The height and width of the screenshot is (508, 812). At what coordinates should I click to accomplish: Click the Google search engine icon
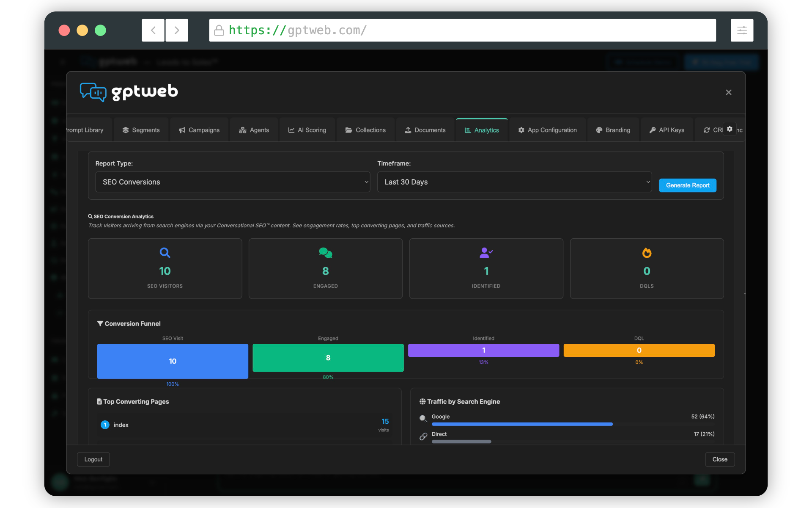coord(423,419)
